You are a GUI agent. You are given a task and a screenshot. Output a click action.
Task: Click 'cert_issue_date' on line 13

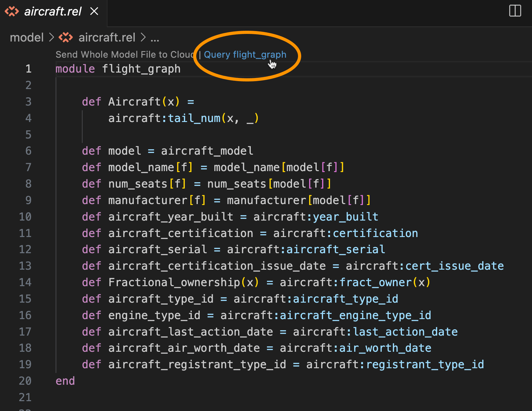454,266
